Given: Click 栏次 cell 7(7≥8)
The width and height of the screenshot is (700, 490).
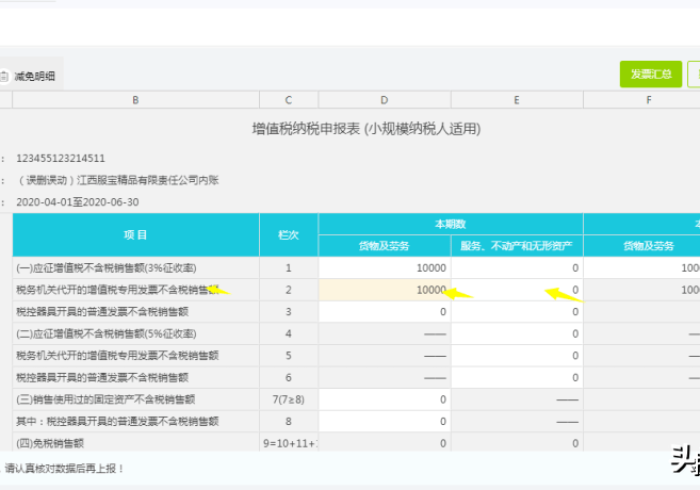Looking at the screenshot, I should tap(288, 399).
